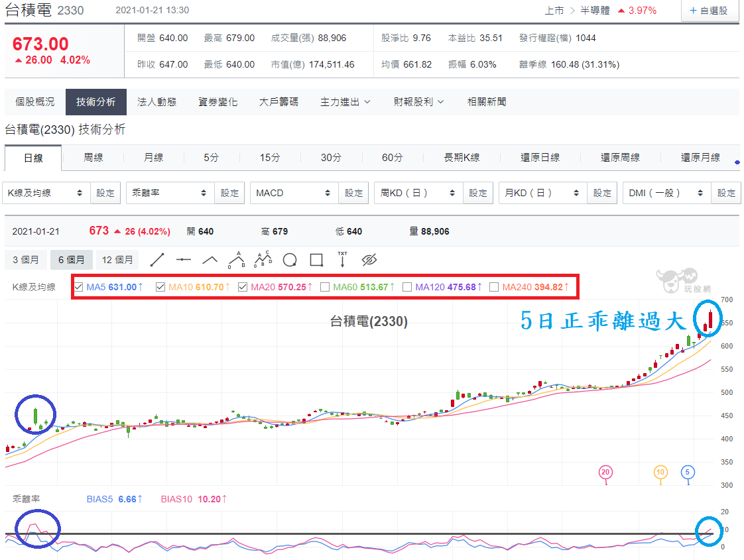
Task: Click 設定 beside DMI dropdown
Action: [726, 193]
